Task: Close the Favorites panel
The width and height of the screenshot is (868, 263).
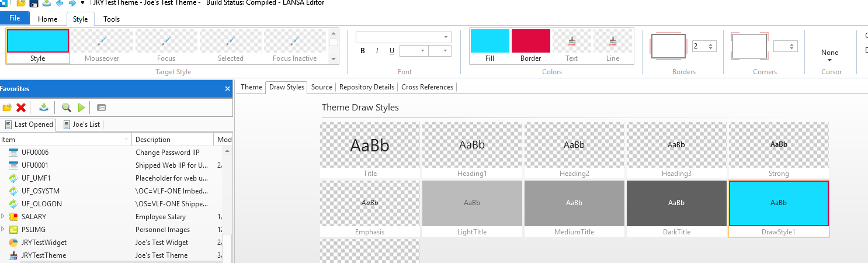Action: [228, 89]
